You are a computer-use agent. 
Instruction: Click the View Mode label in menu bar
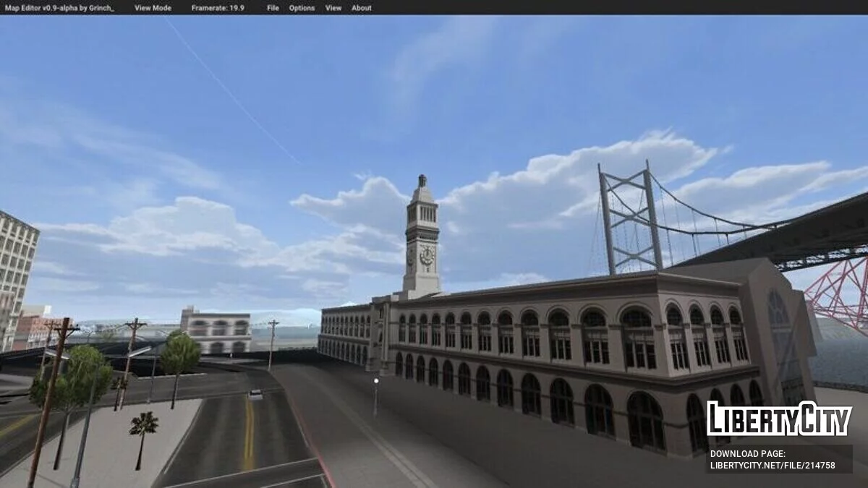(153, 8)
